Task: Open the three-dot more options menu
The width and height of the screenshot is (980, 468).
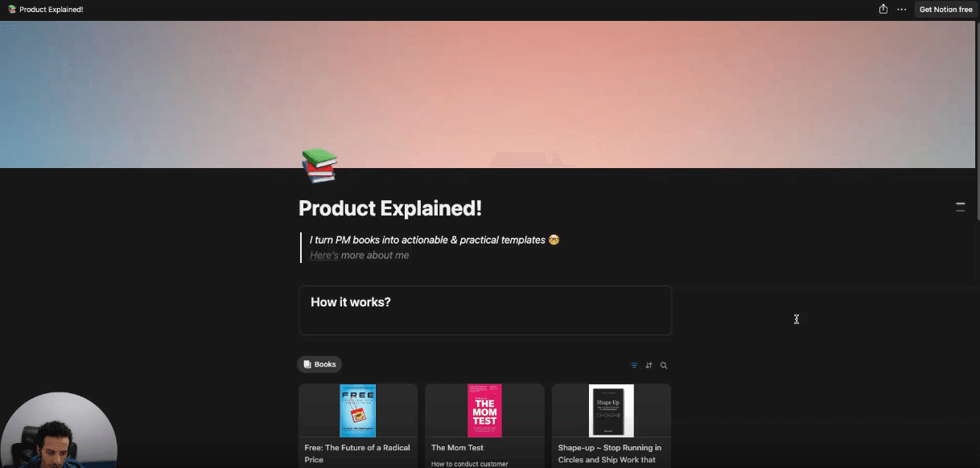Action: pyautogui.click(x=901, y=10)
